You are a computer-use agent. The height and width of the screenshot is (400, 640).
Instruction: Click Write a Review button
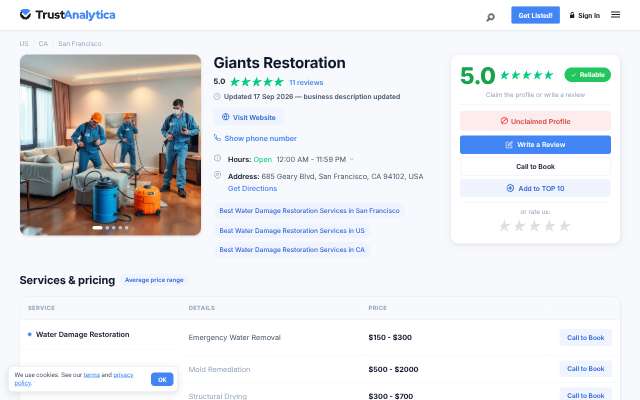[x=535, y=145]
